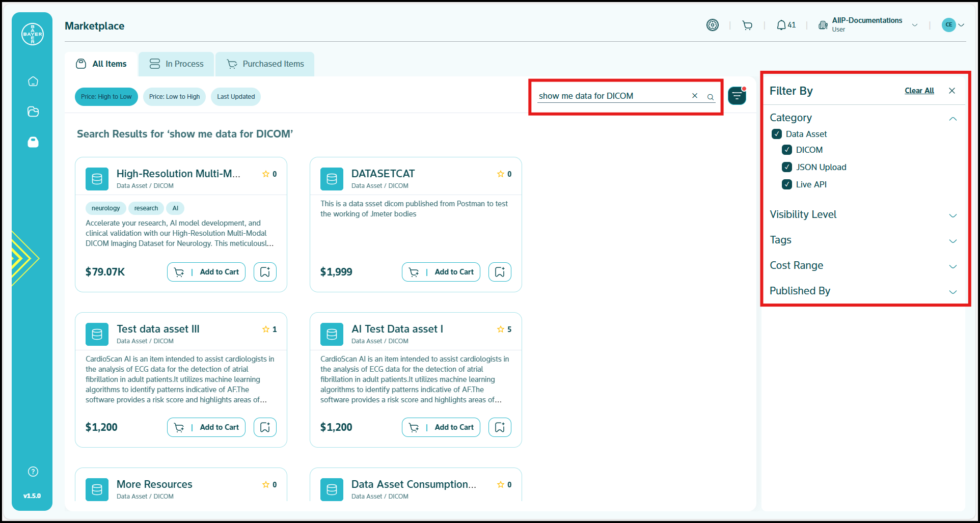The width and height of the screenshot is (980, 523).
Task: Click the home icon in left sidebar
Action: [x=33, y=81]
